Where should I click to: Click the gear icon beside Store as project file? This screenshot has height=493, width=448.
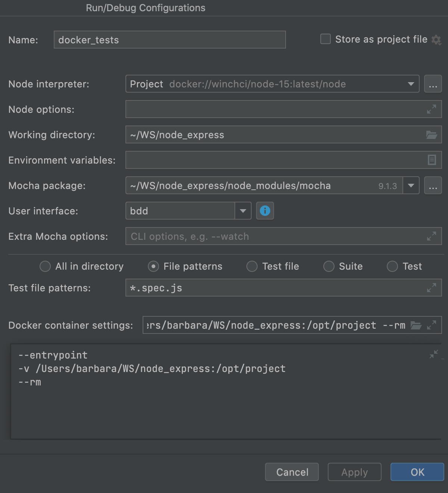(x=436, y=40)
